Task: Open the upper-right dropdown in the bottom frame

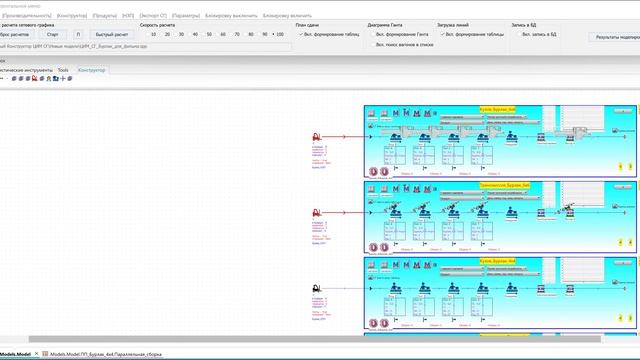Action: [x=507, y=269]
